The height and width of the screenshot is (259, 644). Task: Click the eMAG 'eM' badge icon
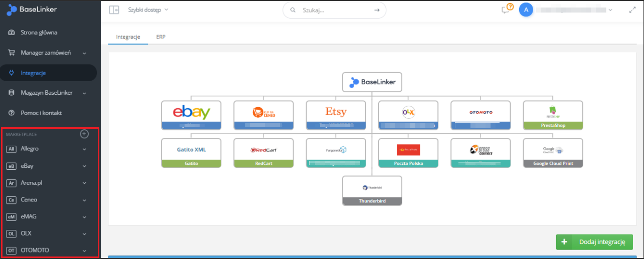[12, 217]
